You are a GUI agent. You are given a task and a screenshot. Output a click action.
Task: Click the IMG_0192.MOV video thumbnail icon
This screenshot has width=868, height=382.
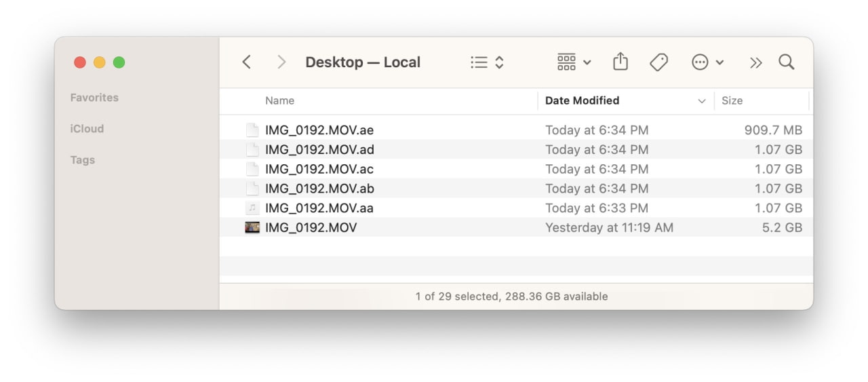tap(252, 228)
